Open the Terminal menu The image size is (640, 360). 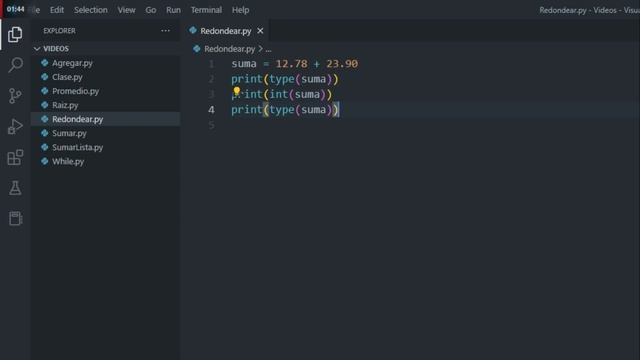(x=207, y=10)
